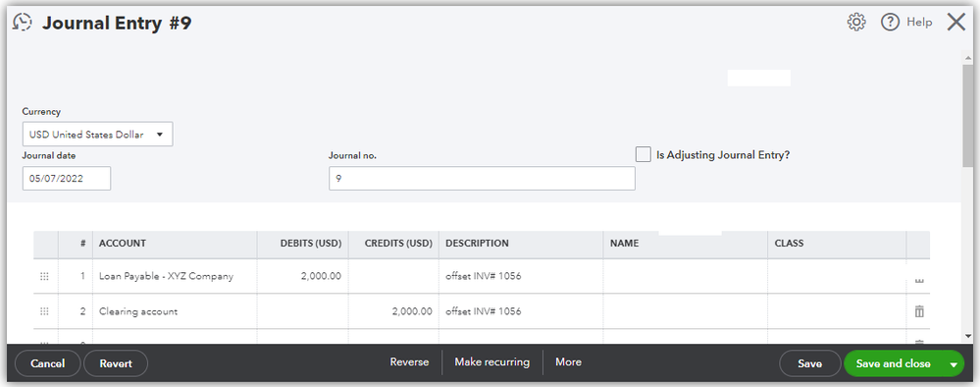Screen dimensions: 980x387
Task: Grab drag handle of row 1
Action: coord(44,276)
